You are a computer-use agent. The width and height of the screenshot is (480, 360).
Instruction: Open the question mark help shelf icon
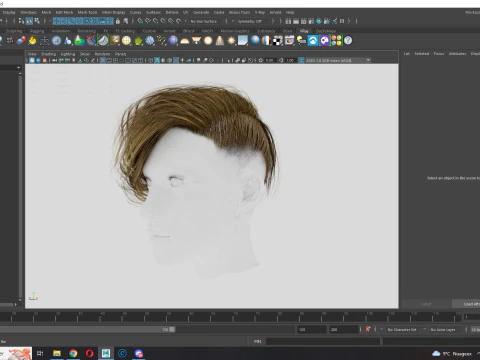348,41
